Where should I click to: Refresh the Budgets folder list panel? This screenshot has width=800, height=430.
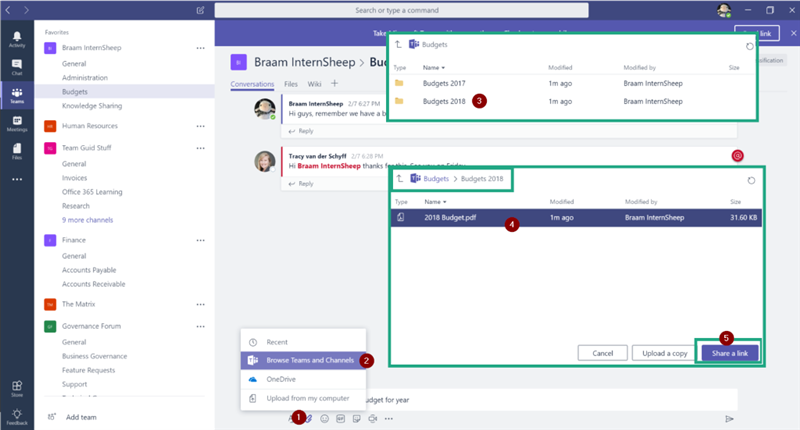coord(749,46)
